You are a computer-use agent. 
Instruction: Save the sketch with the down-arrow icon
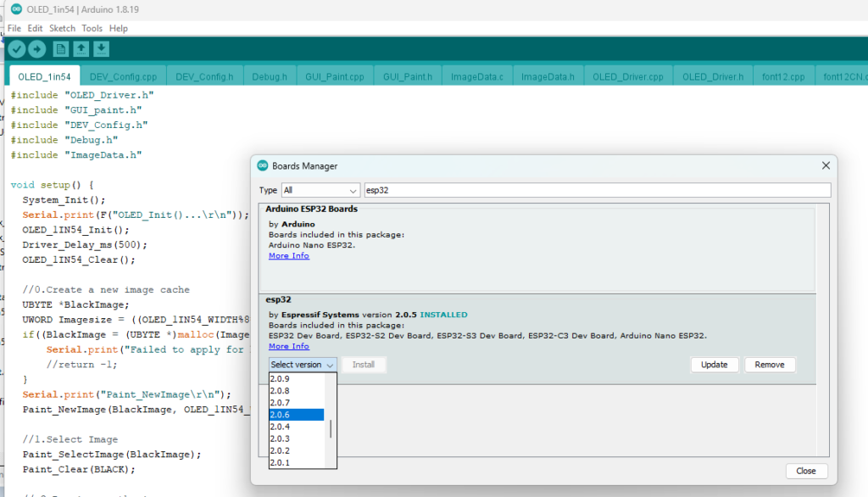click(102, 49)
